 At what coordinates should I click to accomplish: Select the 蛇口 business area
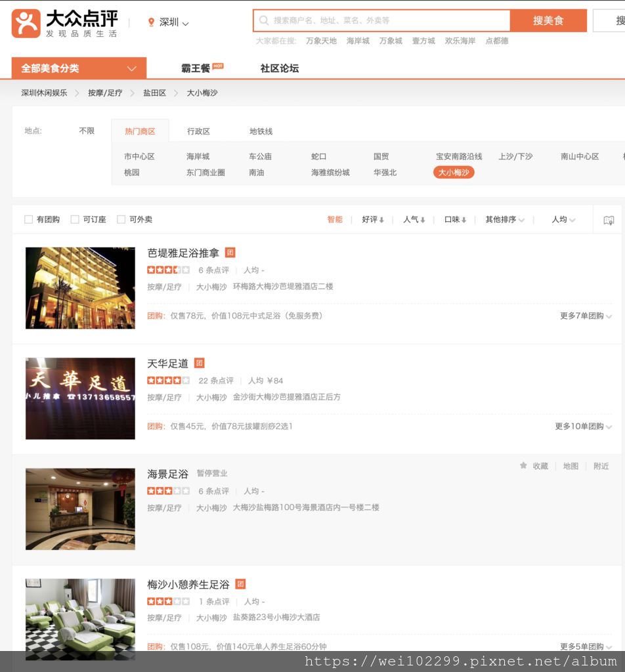(318, 156)
